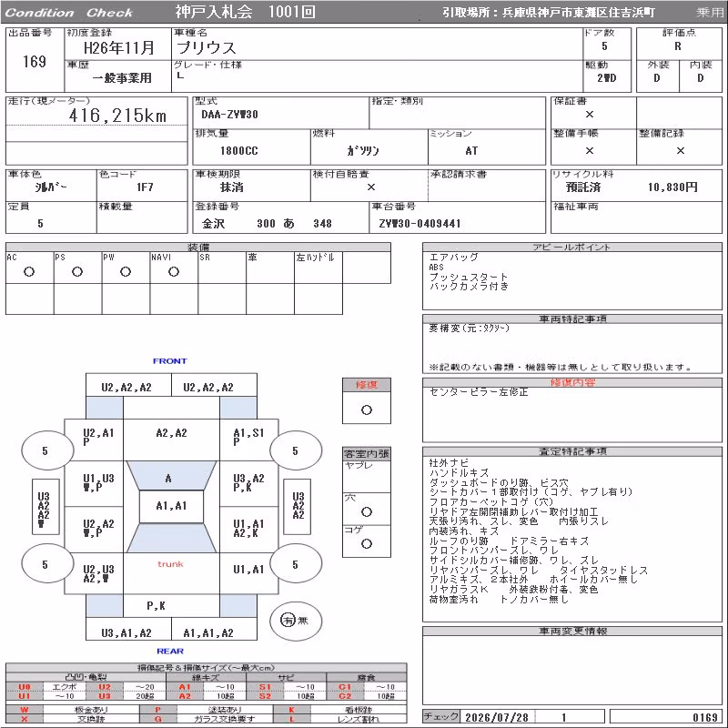Click the NAVI equipment circle mark
This screenshot has height=728, width=728.
click(x=174, y=272)
